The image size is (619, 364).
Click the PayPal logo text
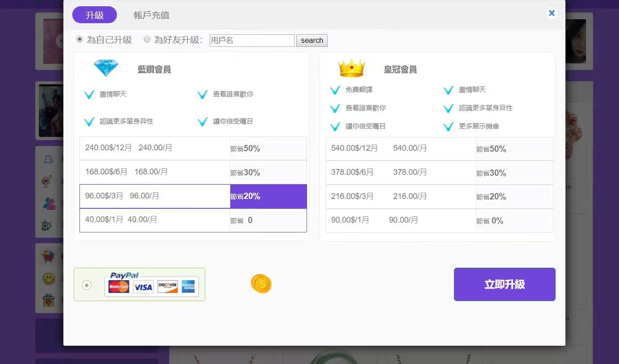[x=124, y=275]
